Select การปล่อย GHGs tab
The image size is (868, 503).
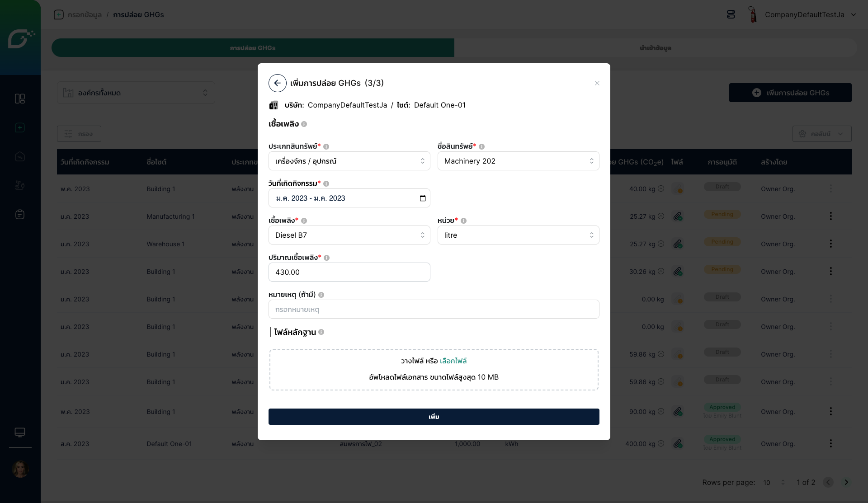pos(253,48)
